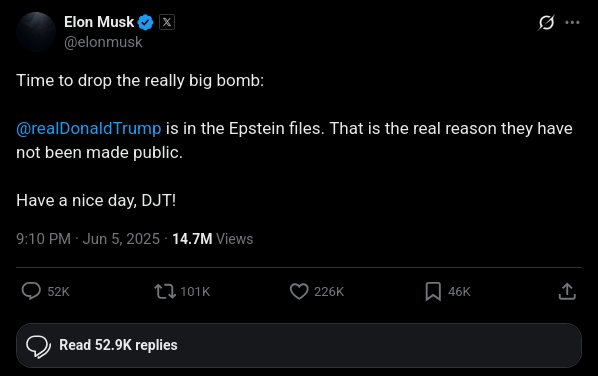This screenshot has height=376, width=598.
Task: Click the blue verified checkmark badge
Action: click(x=145, y=22)
